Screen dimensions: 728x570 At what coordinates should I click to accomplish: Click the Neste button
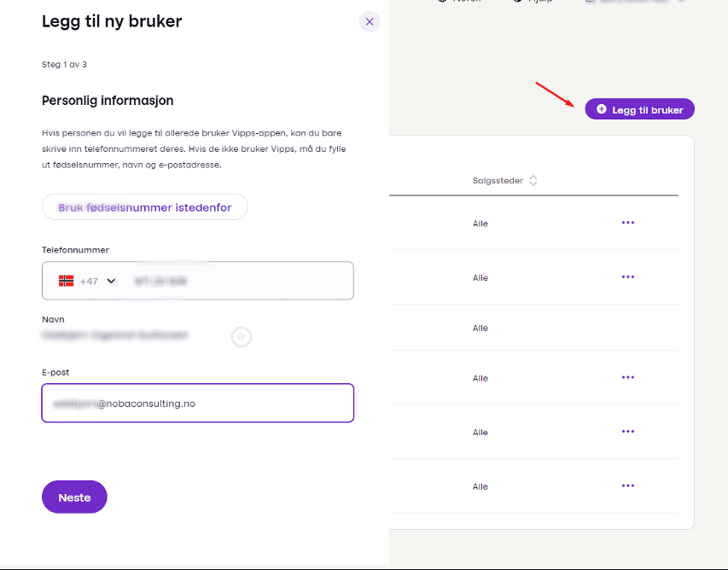(74, 497)
